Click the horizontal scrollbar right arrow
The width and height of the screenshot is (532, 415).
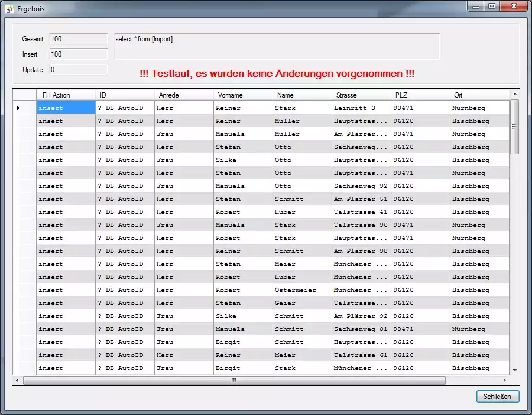coord(504,380)
